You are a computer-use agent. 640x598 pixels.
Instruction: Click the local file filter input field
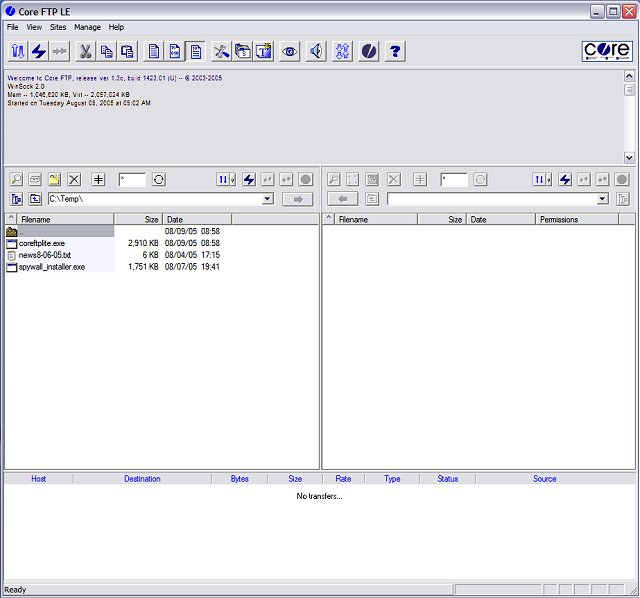click(132, 179)
